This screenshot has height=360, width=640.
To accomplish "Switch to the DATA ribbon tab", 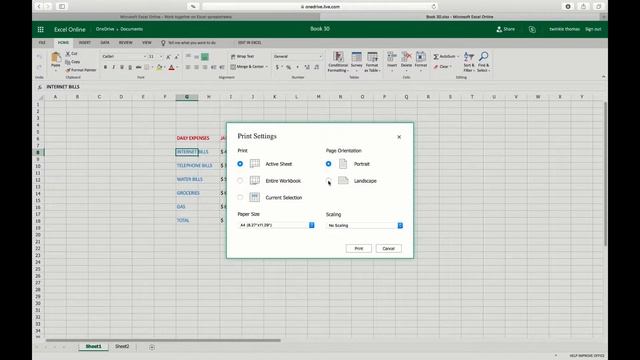I will [x=105, y=42].
